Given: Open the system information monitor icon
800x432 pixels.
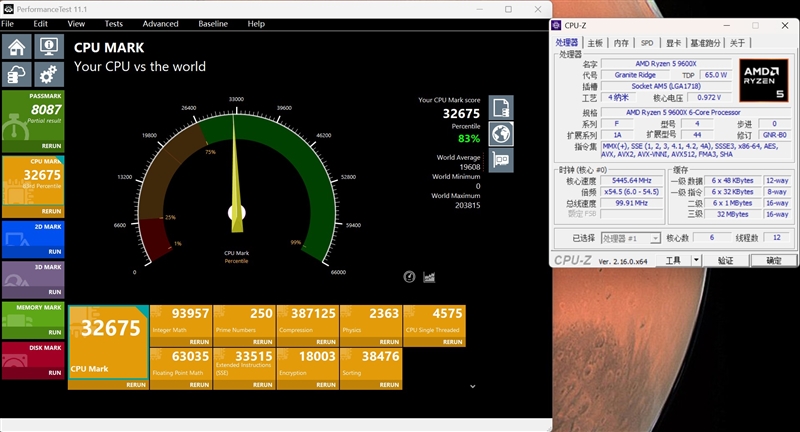Looking at the screenshot, I should tap(48, 48).
